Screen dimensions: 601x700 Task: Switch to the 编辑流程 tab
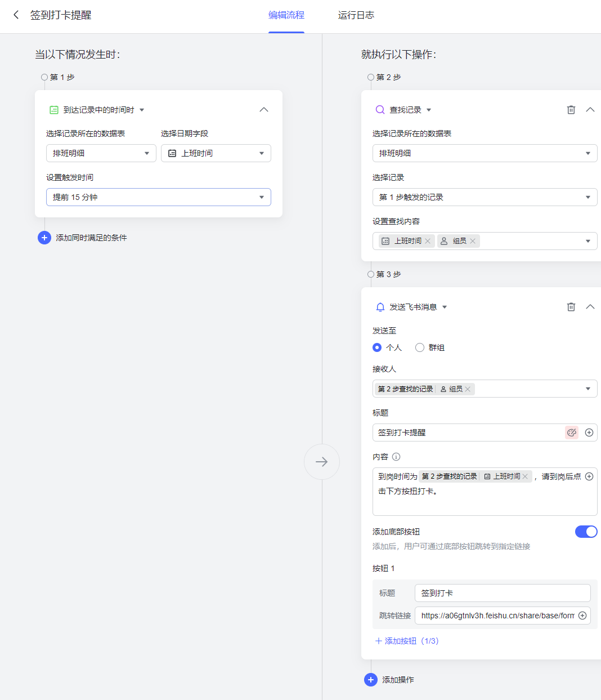click(286, 15)
